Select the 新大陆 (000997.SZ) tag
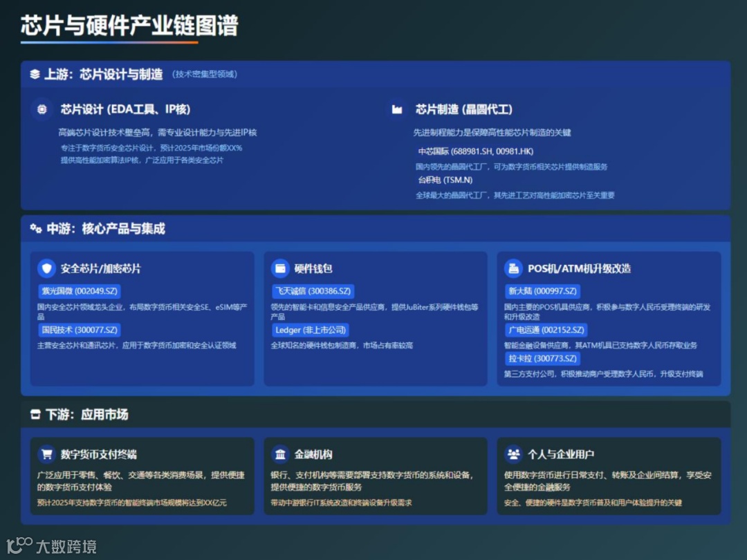Screen dimensions: 747x560 tap(543, 291)
